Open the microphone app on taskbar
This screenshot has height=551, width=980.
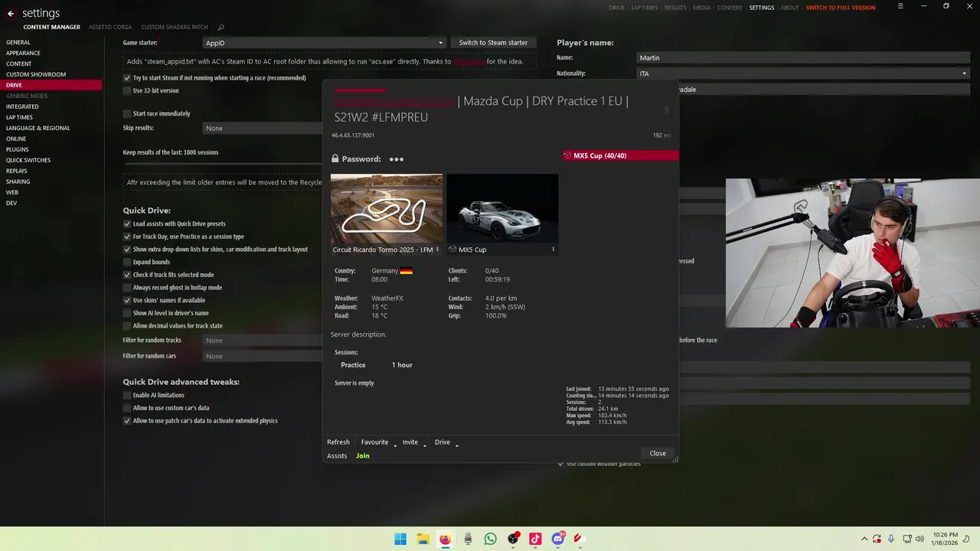click(468, 539)
